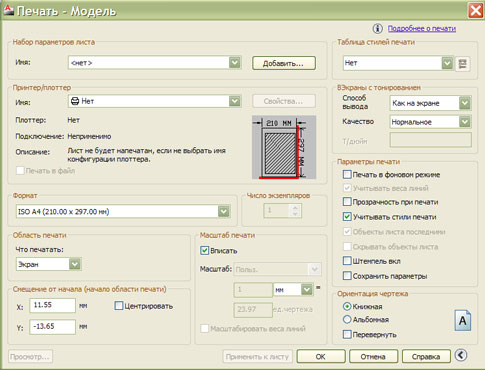Image resolution: width=485 pixels, height=370 pixels.
Task: Enable Штемпель вкл checkbox
Action: click(347, 261)
